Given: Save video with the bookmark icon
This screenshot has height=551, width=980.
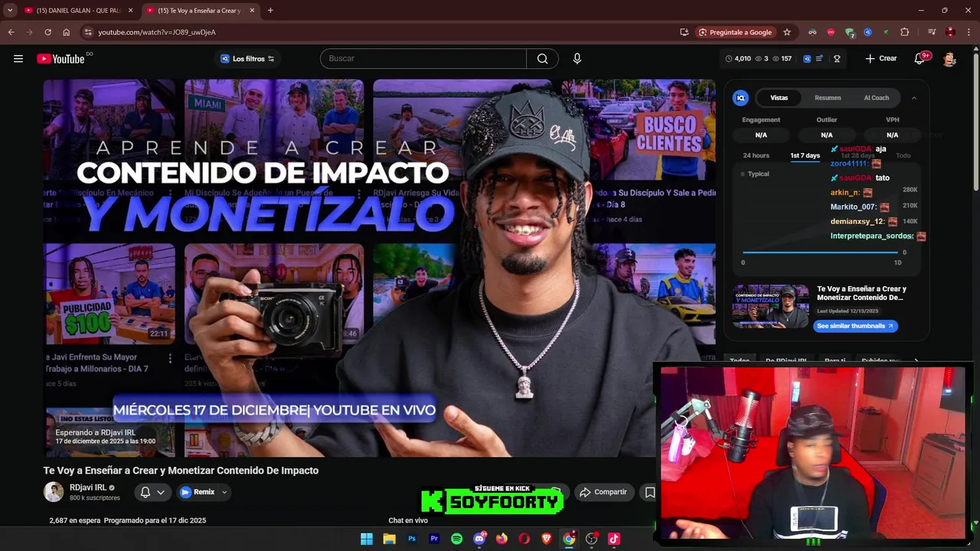Looking at the screenshot, I should point(650,492).
